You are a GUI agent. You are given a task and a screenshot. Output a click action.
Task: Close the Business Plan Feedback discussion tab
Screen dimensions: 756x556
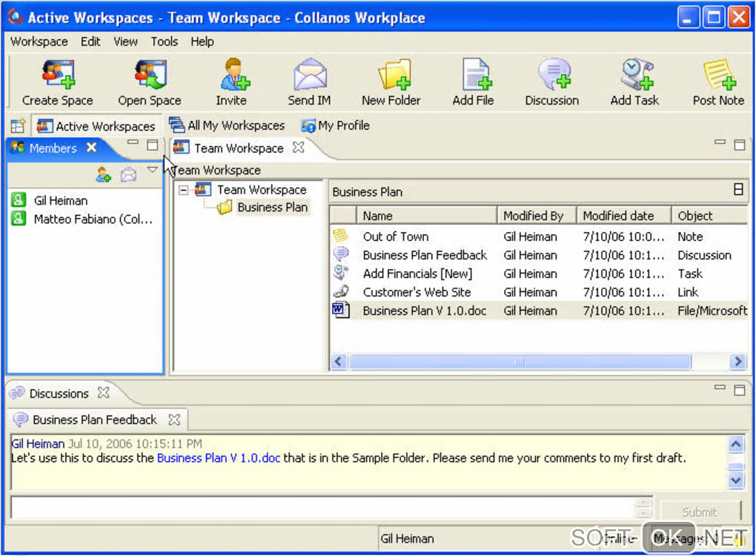174,420
